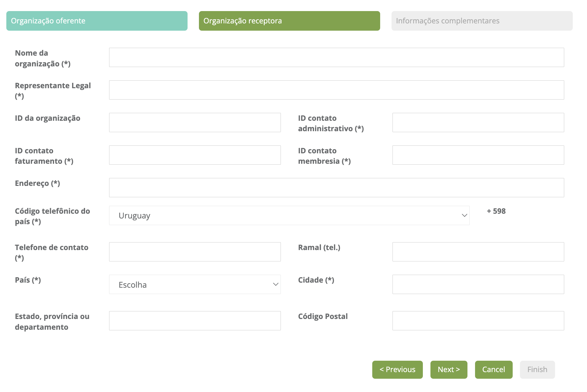The image size is (587, 392).
Task: Focus the ID contato membresia field
Action: pyautogui.click(x=478, y=155)
